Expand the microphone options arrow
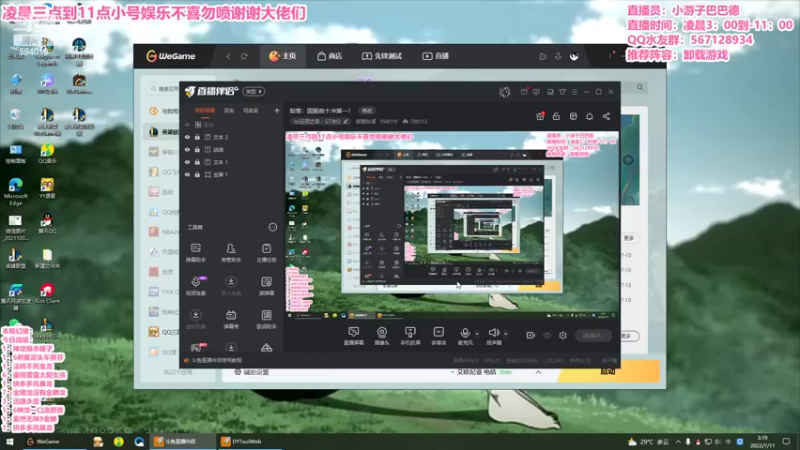Viewport: 800px width, 450px height. pos(477,334)
